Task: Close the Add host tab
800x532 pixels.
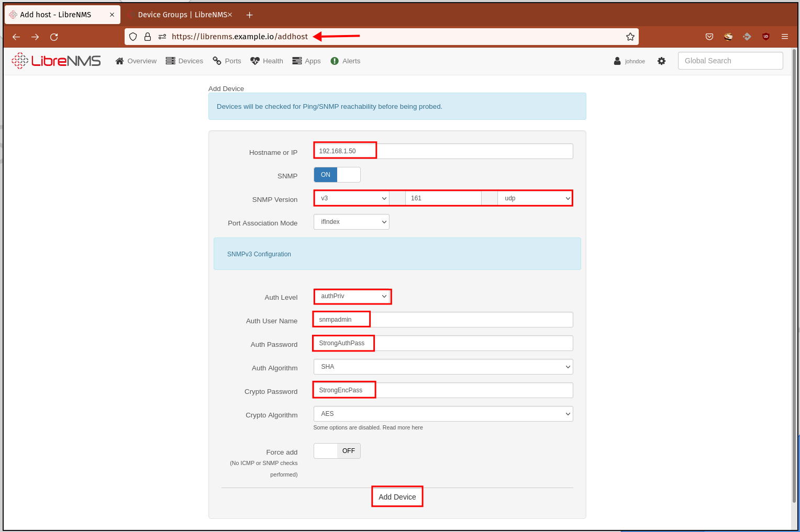Action: tap(112, 15)
